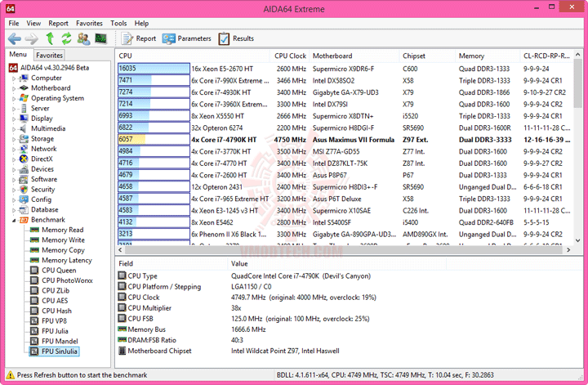Image resolution: width=588 pixels, height=385 pixels.
Task: Expand the Display tree node
Action: [14, 119]
